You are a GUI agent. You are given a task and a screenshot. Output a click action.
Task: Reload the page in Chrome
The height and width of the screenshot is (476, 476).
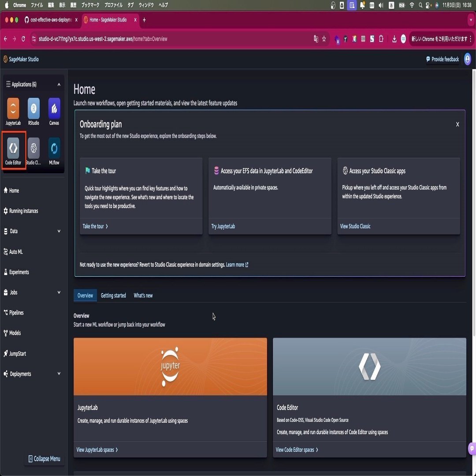click(x=23, y=39)
